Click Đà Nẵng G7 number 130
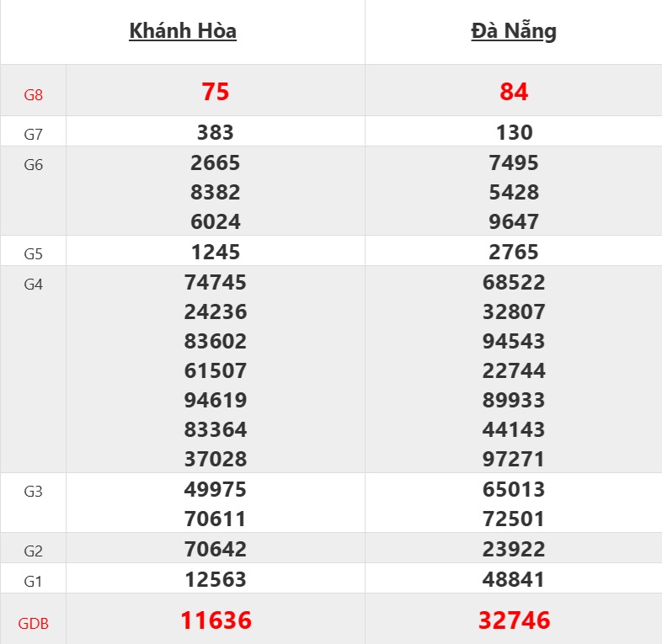The height and width of the screenshot is (644, 662). 514,132
